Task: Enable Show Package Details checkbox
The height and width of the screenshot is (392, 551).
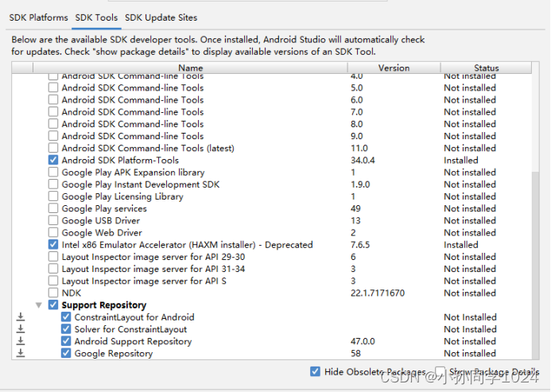Action: 440,371
